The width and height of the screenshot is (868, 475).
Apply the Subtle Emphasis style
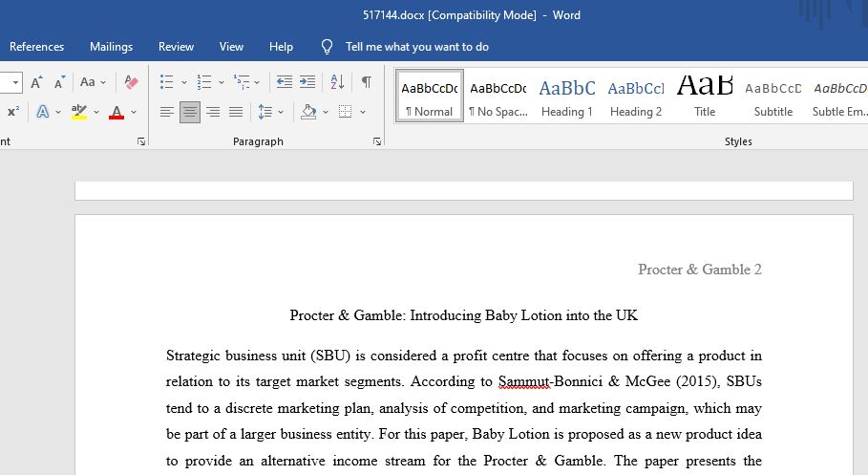pos(839,96)
